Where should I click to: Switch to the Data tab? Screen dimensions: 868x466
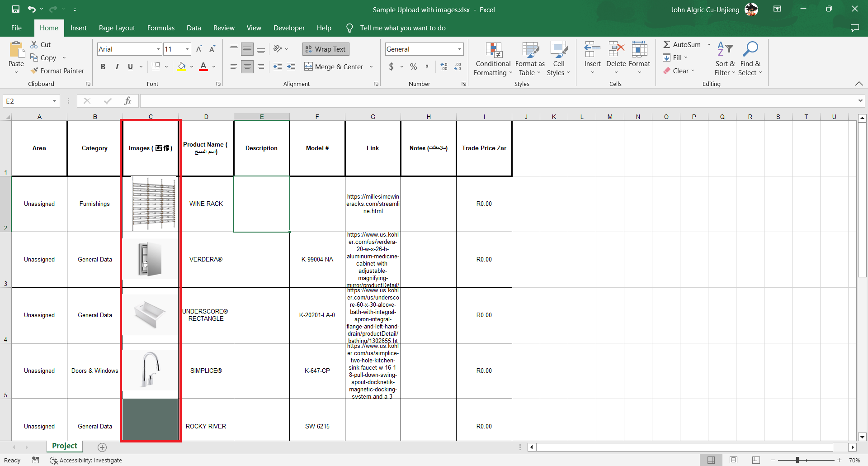pyautogui.click(x=193, y=28)
